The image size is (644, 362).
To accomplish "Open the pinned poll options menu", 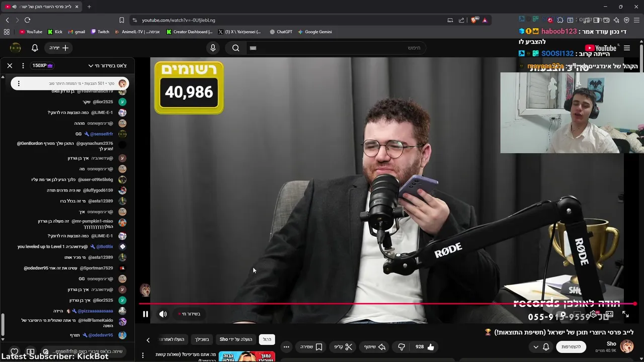I will click(x=19, y=83).
